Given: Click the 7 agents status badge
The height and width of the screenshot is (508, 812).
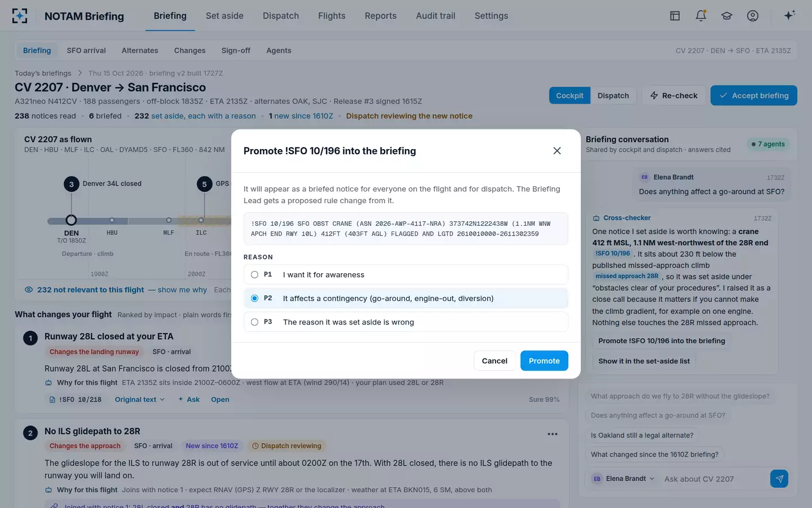Looking at the screenshot, I should 767,144.
